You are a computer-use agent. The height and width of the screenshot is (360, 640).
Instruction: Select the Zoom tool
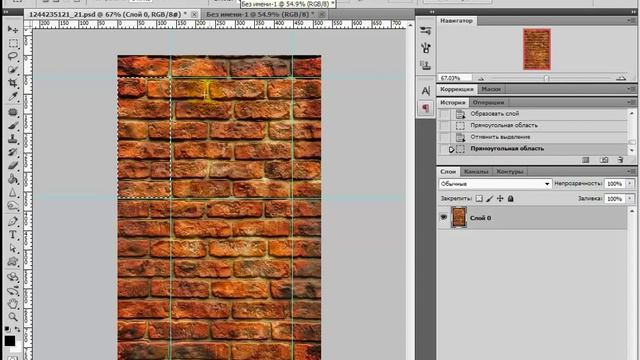(13, 317)
